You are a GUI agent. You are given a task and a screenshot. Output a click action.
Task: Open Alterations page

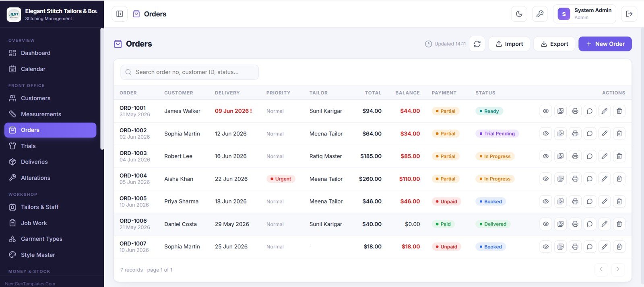pos(50,178)
